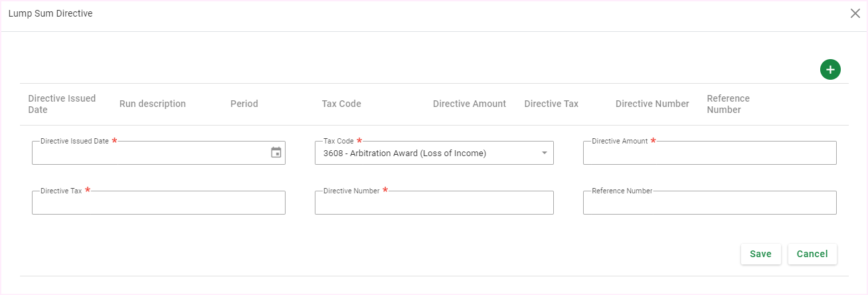Close the Lump Sum Directive dialog

(855, 13)
